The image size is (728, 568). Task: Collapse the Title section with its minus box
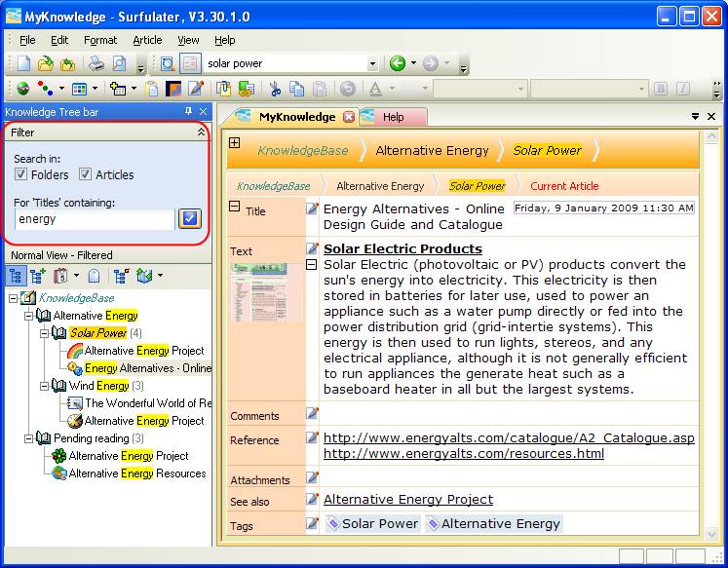tap(235, 207)
